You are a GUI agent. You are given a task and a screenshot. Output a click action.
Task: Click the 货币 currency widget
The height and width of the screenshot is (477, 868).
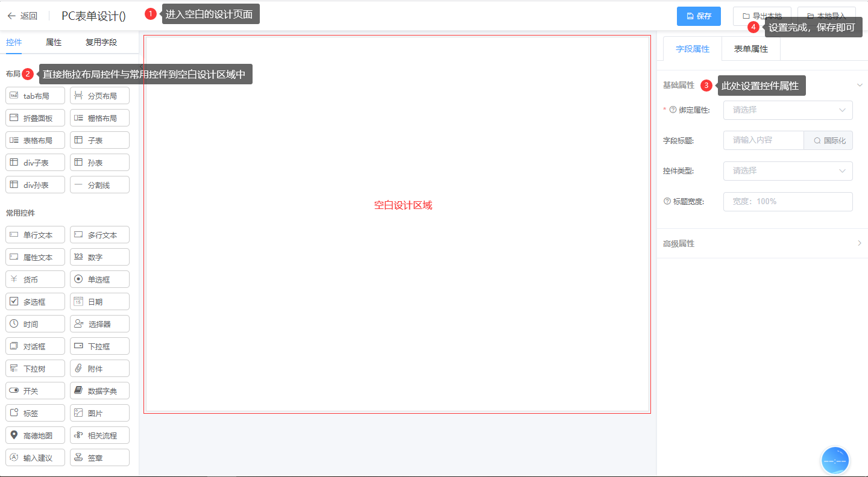[35, 279]
